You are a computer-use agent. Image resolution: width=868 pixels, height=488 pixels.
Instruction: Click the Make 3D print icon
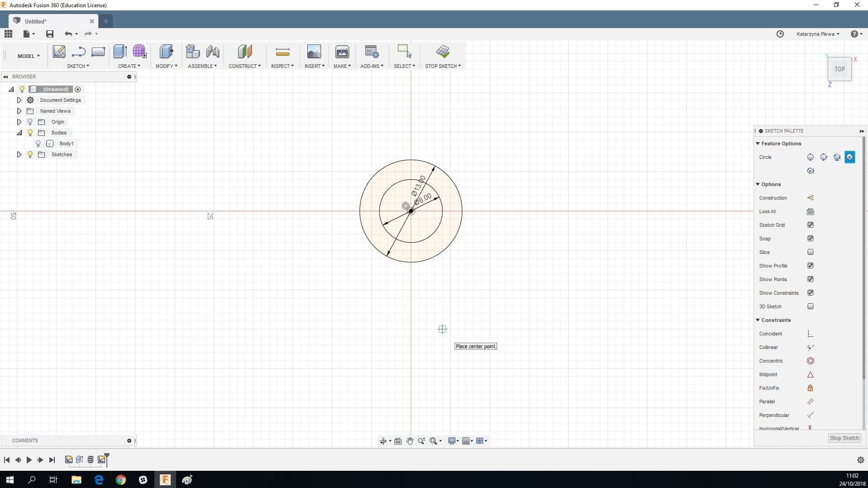point(342,52)
